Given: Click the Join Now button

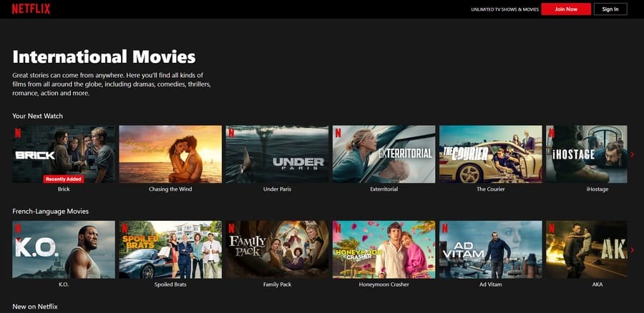Looking at the screenshot, I should [x=566, y=9].
